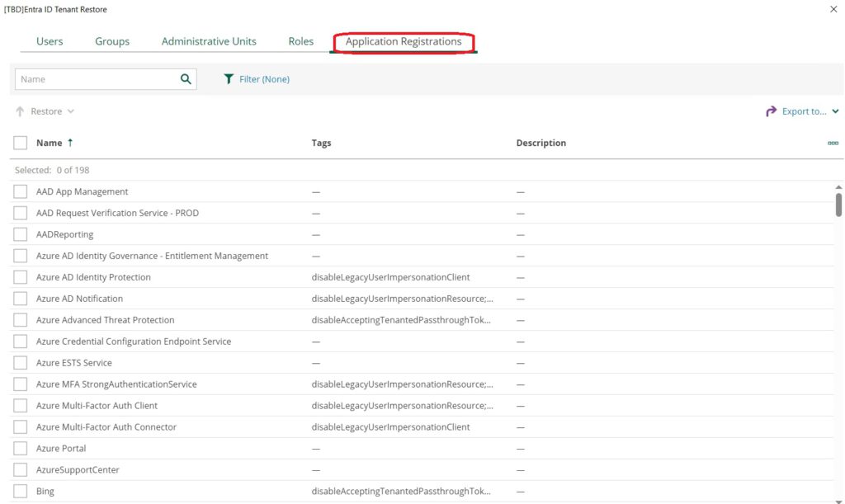The image size is (845, 504).
Task: Switch to the Groups tab
Action: click(x=112, y=41)
